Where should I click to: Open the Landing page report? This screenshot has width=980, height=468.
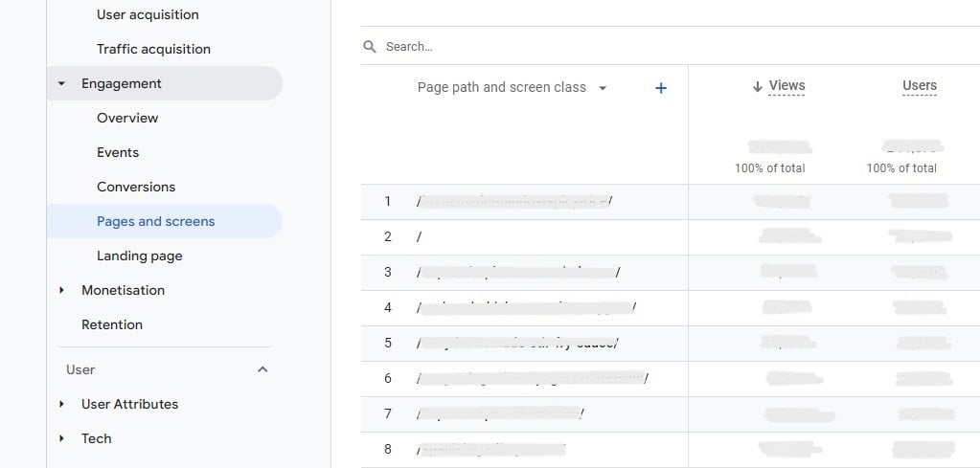(139, 256)
